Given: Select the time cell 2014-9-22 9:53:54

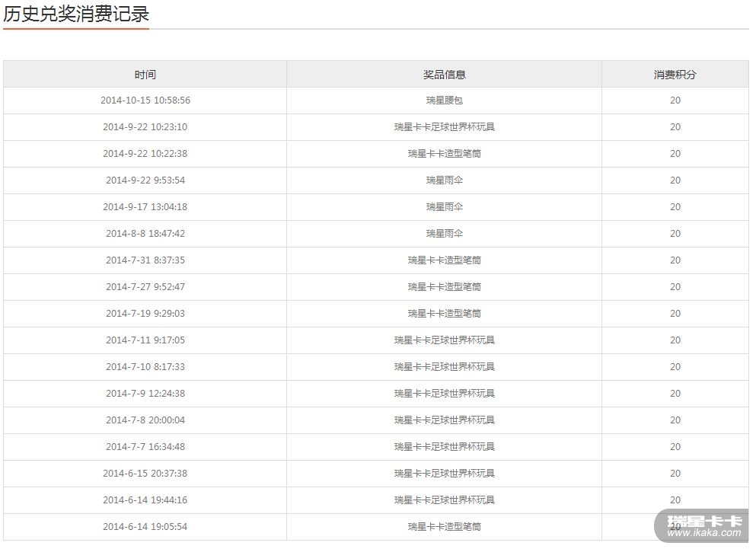Looking at the screenshot, I should [145, 180].
